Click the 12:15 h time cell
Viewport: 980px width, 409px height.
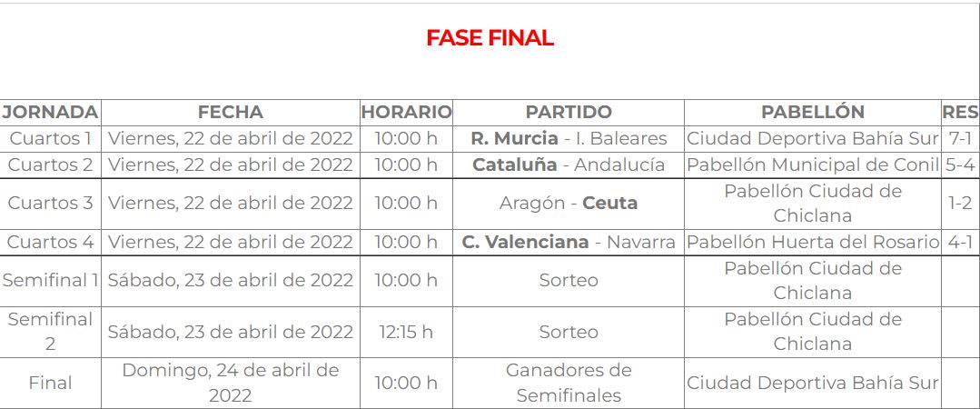406,333
